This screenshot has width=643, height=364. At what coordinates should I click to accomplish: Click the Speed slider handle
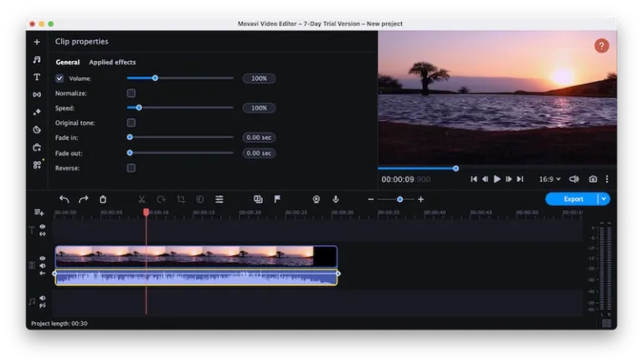coord(139,108)
